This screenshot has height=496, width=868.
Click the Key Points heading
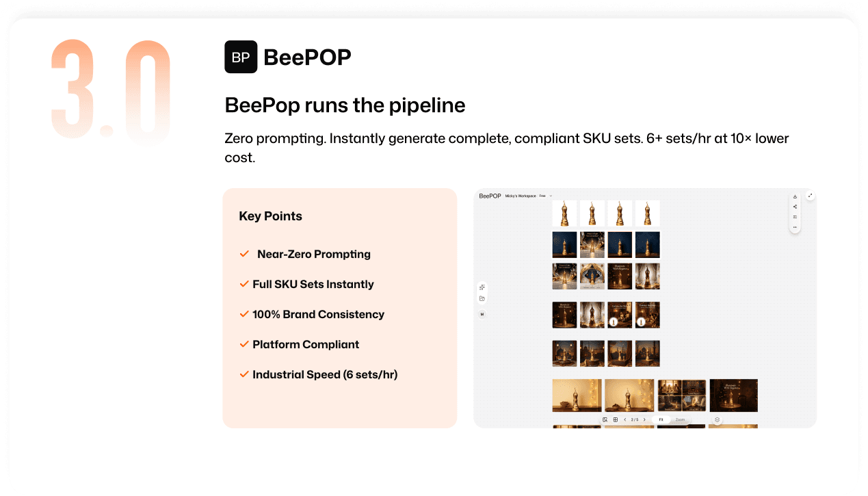pos(270,216)
